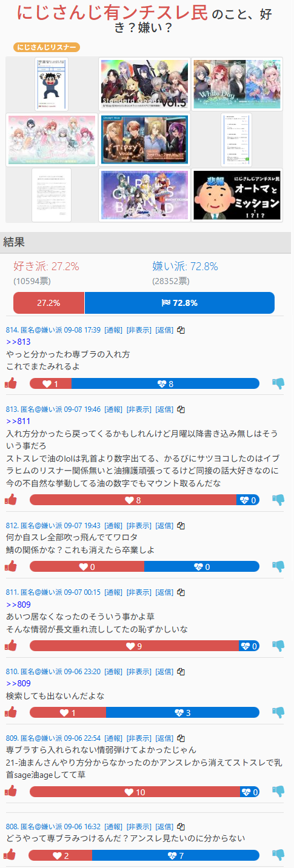Click thumbs-down icon on comment 811

click(278, 646)
